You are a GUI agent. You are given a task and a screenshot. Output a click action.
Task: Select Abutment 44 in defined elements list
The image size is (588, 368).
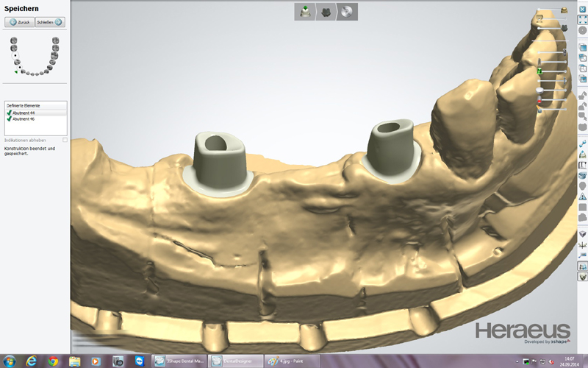click(x=25, y=113)
